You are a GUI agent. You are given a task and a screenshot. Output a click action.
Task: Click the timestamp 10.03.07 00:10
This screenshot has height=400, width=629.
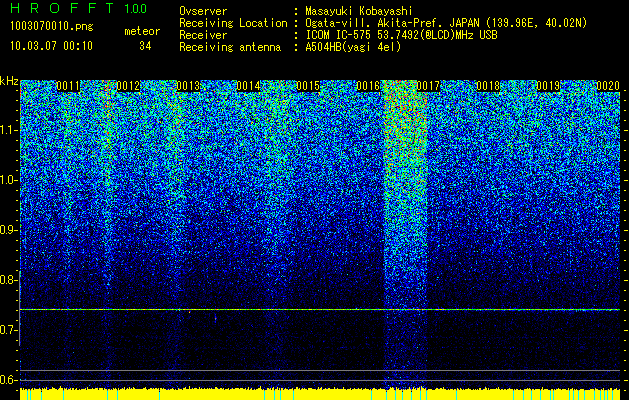(x=51, y=46)
